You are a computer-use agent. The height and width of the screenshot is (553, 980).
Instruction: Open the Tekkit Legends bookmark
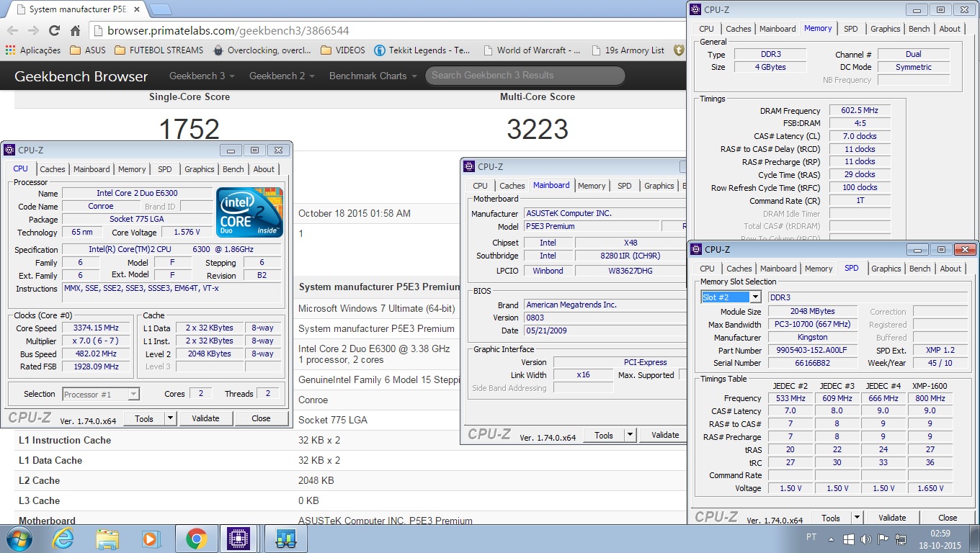tap(422, 50)
